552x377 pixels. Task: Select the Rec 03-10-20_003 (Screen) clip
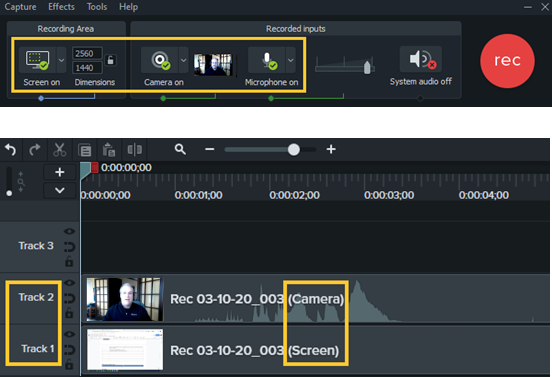click(x=316, y=350)
